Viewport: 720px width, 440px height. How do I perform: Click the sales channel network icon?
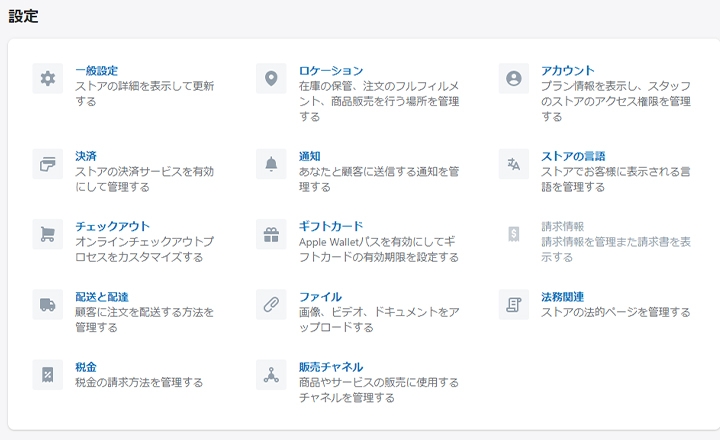[x=271, y=374]
